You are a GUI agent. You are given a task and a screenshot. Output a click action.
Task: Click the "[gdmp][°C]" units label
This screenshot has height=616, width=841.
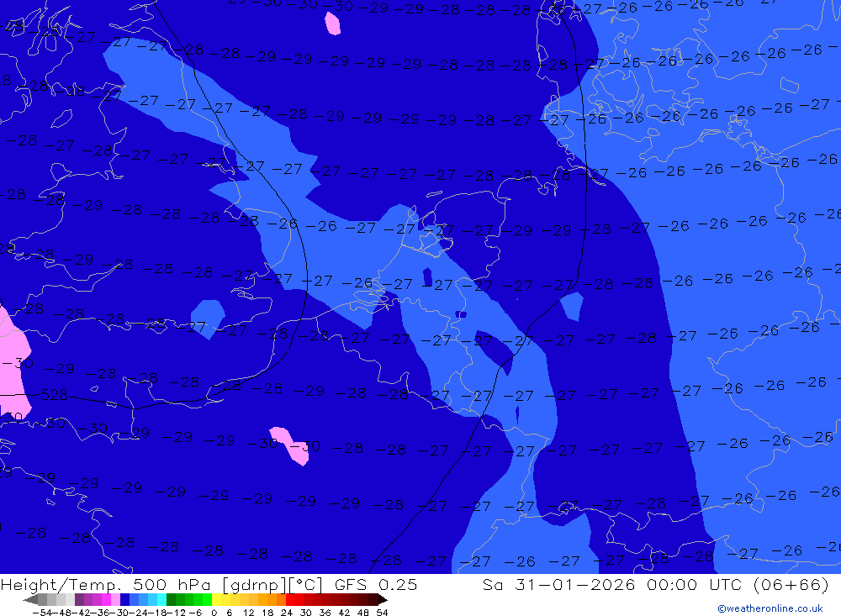click(272, 584)
